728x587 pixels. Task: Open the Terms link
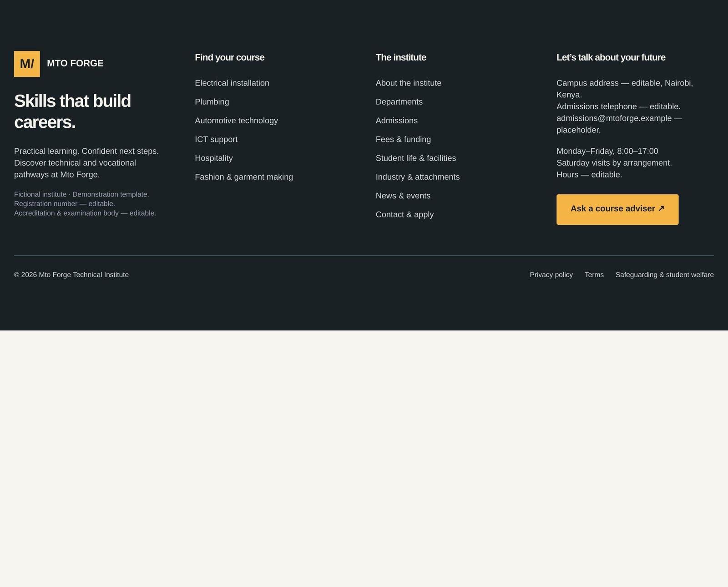tap(594, 275)
